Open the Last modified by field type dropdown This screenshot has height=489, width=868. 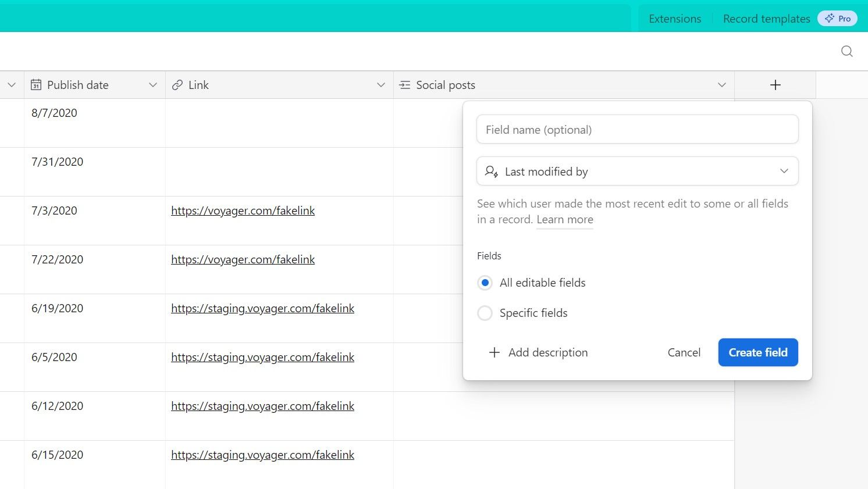pyautogui.click(x=784, y=171)
